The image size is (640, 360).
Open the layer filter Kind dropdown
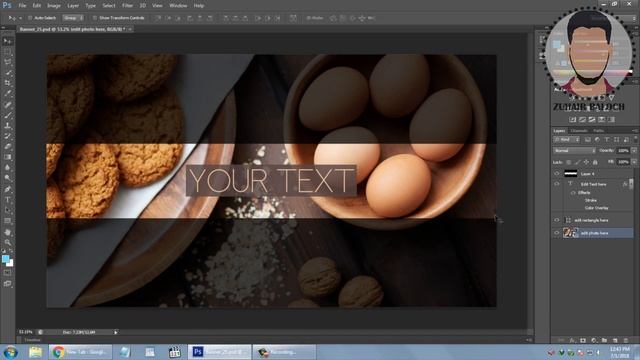click(x=567, y=140)
